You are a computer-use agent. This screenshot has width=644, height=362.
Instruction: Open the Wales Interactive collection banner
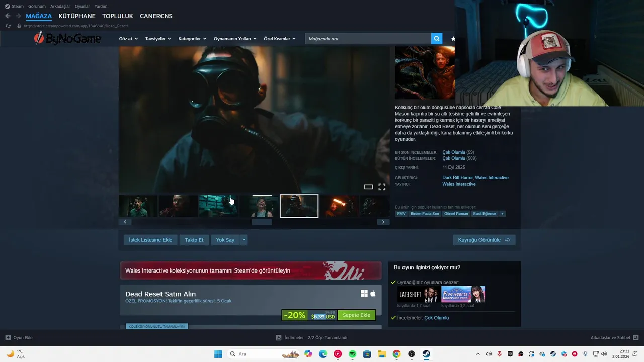[251, 270]
